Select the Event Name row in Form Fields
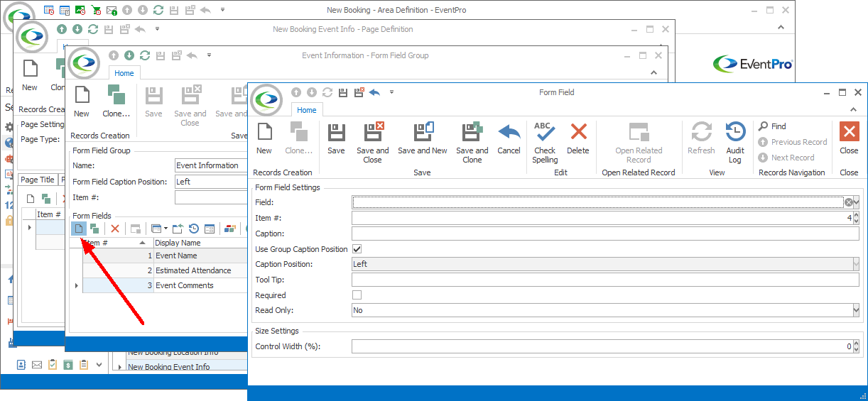This screenshot has height=401, width=868. tap(165, 256)
